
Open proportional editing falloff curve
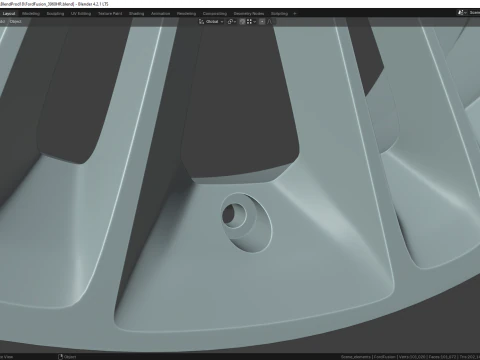[270, 22]
